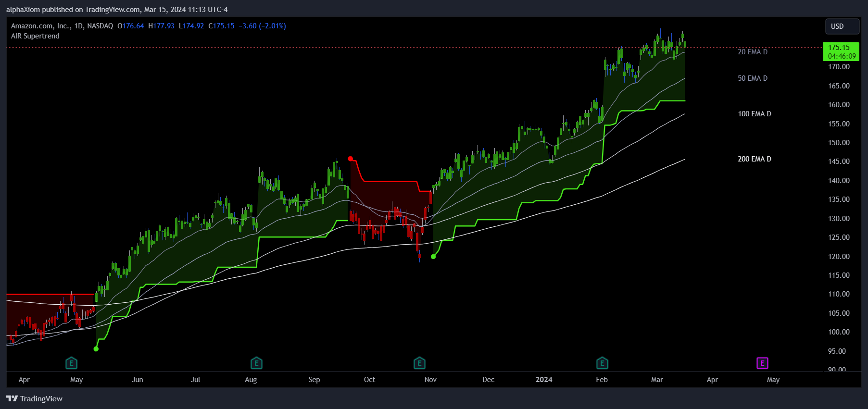Click the 50 EMA D label
Image resolution: width=868 pixels, height=409 pixels.
pos(753,78)
